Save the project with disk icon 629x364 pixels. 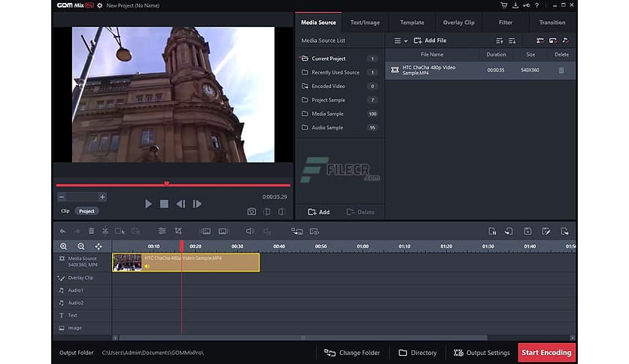pos(528,232)
